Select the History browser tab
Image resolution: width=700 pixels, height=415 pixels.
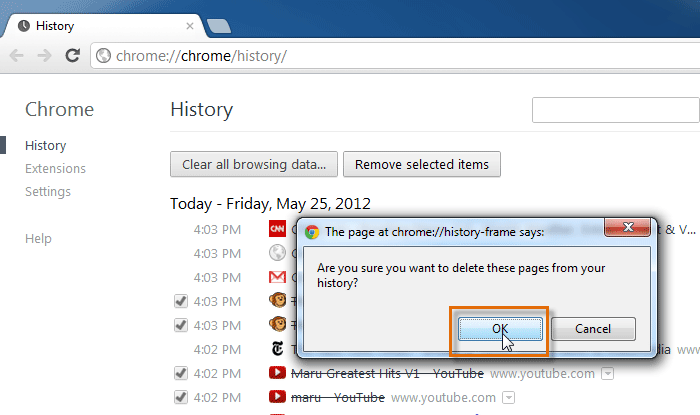[x=104, y=26]
